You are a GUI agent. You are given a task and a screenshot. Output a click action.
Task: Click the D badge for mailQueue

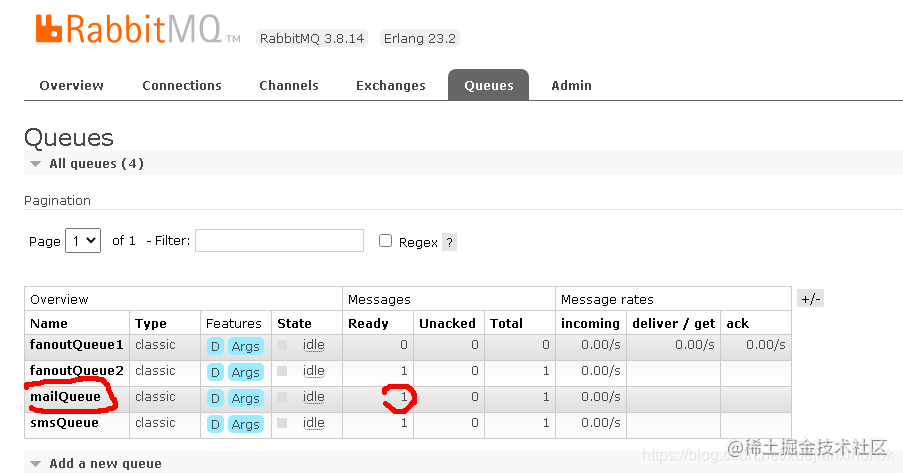click(215, 398)
